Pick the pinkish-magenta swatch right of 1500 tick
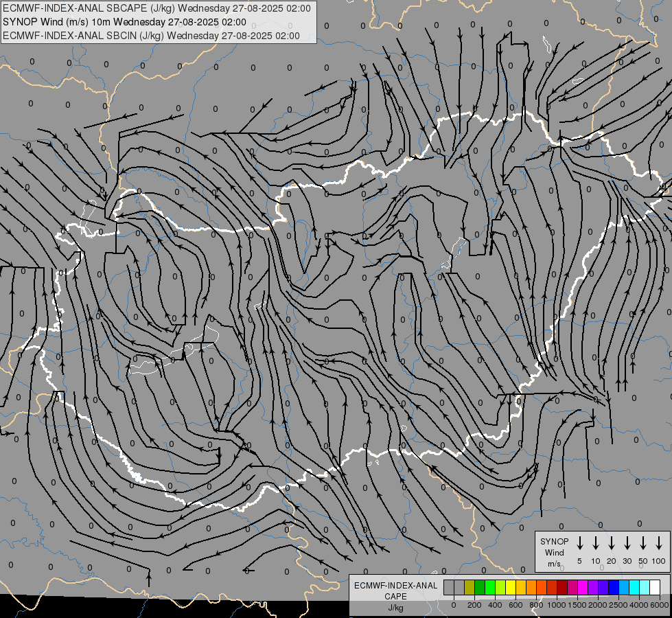The image size is (672, 618). point(573,587)
